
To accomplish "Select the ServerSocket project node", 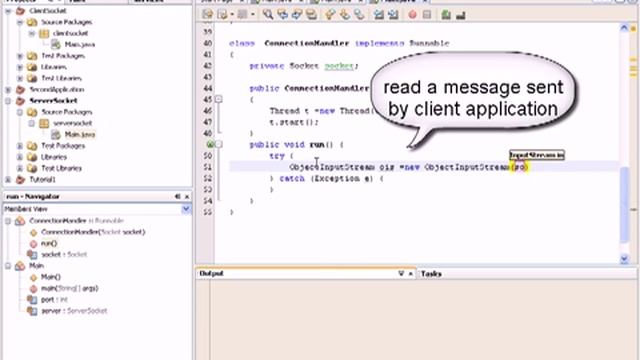I will pyautogui.click(x=53, y=100).
